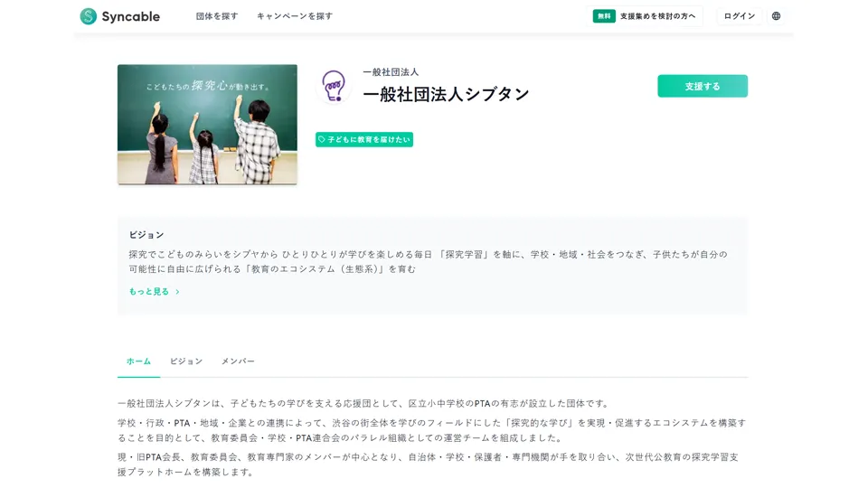Click the Syncable wordmark text

click(x=131, y=16)
